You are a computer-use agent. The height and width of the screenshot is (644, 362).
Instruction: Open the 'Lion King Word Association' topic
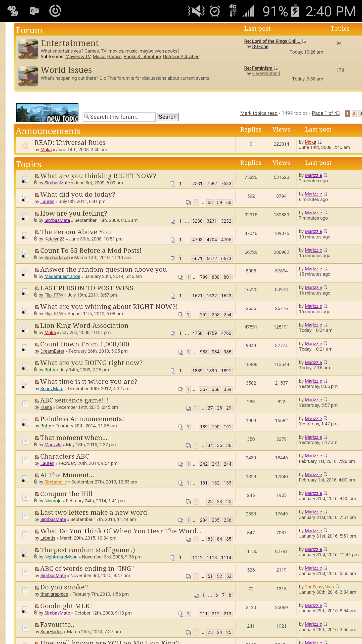pyautogui.click(x=84, y=326)
